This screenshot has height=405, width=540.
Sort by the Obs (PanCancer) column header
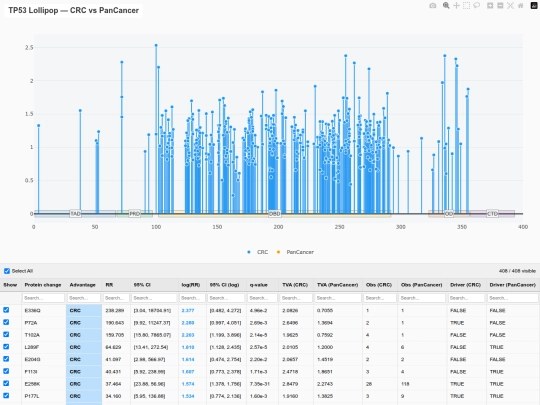tap(422, 285)
